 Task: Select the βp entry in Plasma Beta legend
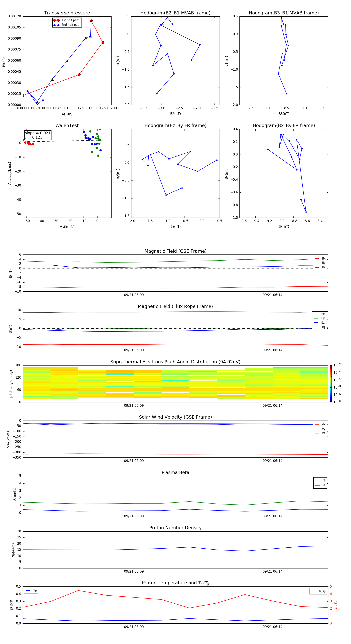pyautogui.click(x=320, y=480)
